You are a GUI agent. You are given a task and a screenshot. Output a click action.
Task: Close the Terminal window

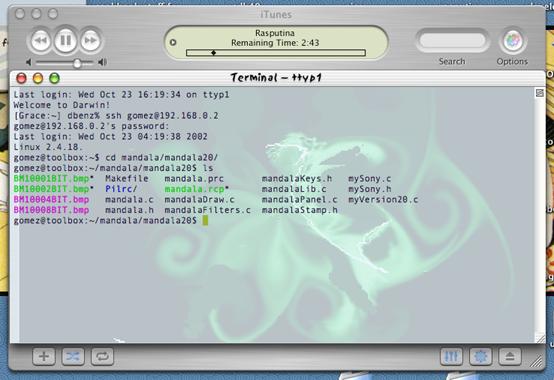(22, 78)
